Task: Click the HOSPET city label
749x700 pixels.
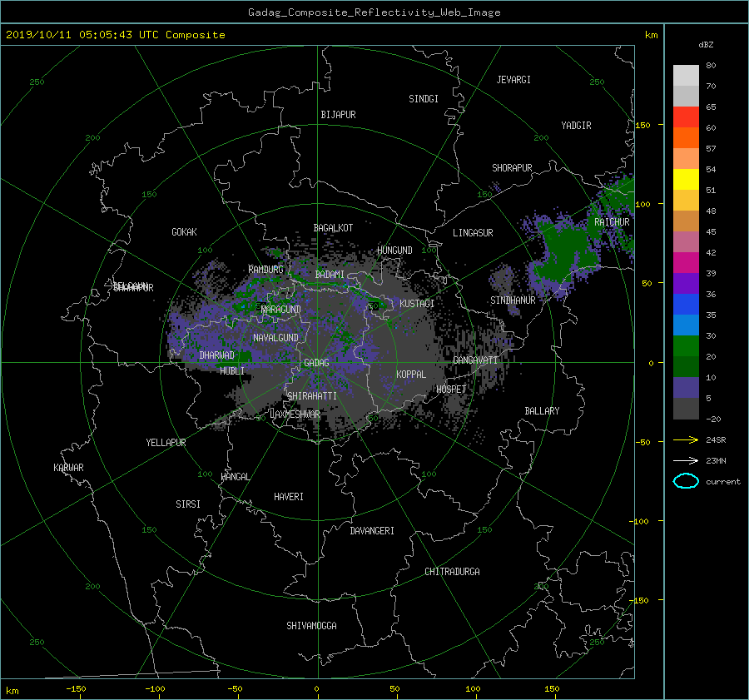Action: point(451,390)
